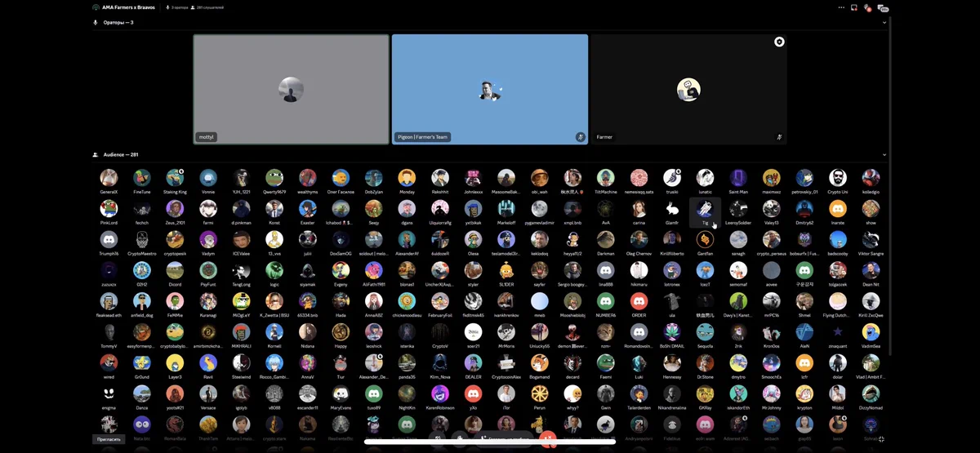Collapse the Ораторы speakers section
The height and width of the screenshot is (453, 980).
coord(884,23)
